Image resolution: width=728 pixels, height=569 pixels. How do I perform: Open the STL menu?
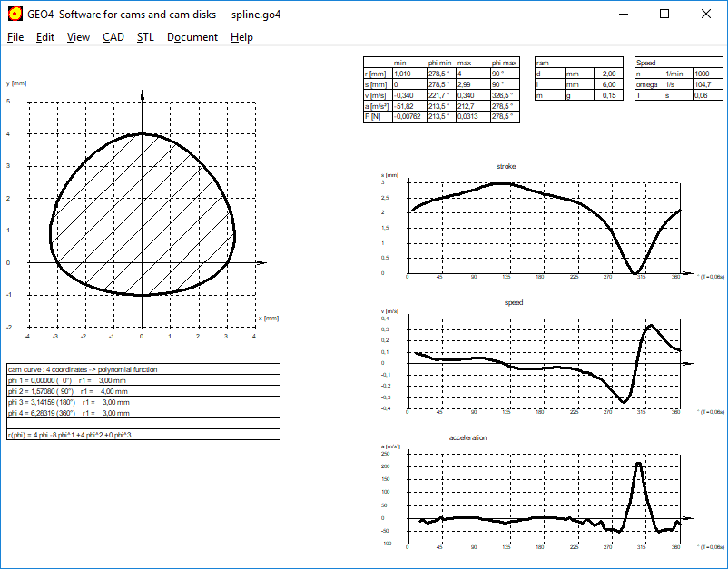click(145, 37)
